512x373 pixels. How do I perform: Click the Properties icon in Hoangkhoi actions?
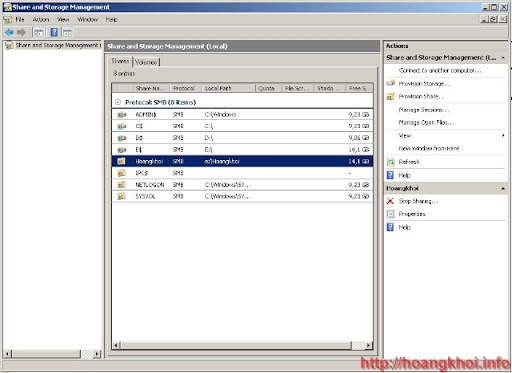coord(390,214)
